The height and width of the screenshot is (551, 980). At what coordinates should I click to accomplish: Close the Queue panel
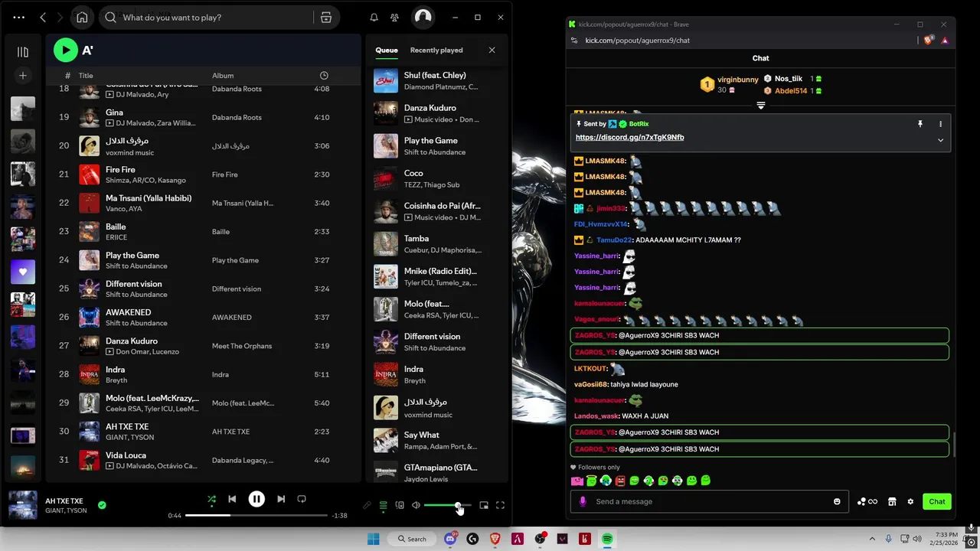(x=492, y=50)
